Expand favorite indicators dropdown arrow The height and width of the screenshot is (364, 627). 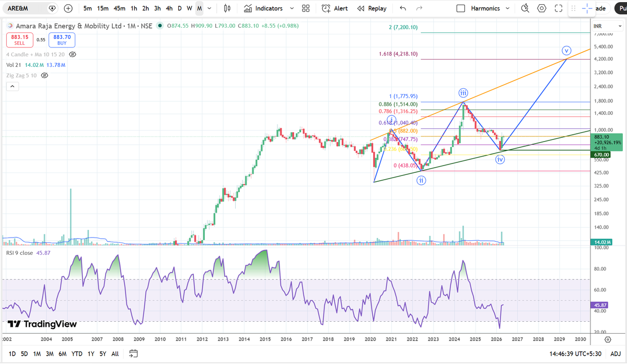pyautogui.click(x=292, y=8)
